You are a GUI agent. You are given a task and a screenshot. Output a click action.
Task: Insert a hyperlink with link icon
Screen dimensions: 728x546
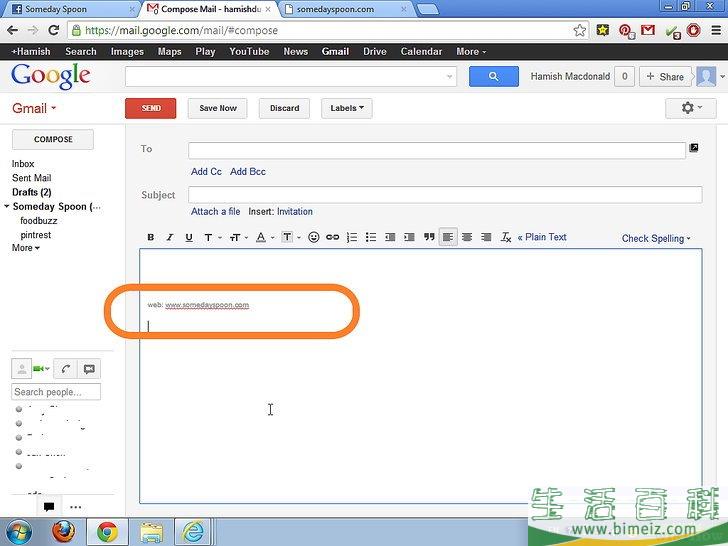point(332,237)
